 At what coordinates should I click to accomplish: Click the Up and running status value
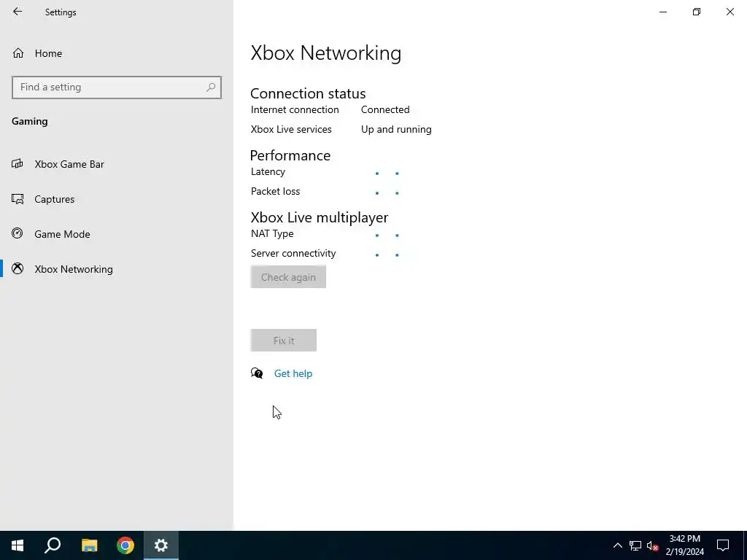(x=396, y=130)
